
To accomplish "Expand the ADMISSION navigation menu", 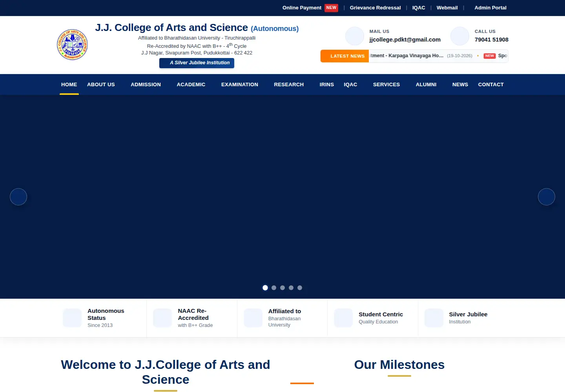I will pos(146,85).
